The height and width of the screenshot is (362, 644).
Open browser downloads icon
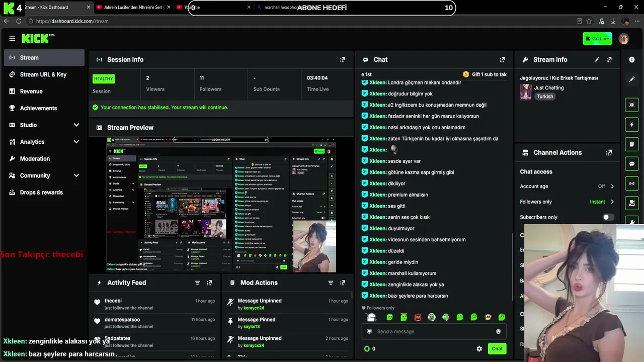613,21
